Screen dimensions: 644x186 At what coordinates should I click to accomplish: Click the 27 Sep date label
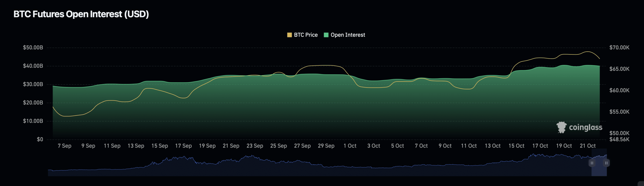(x=302, y=146)
